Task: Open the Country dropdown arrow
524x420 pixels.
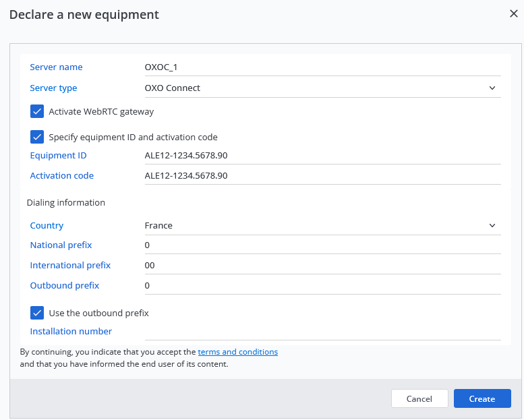Action: pos(492,225)
